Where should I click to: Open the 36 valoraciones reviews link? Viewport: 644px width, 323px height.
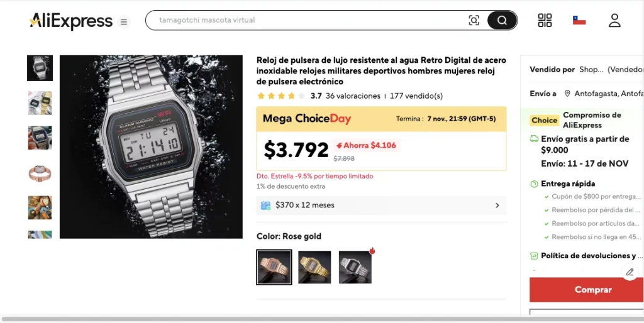pyautogui.click(x=353, y=96)
